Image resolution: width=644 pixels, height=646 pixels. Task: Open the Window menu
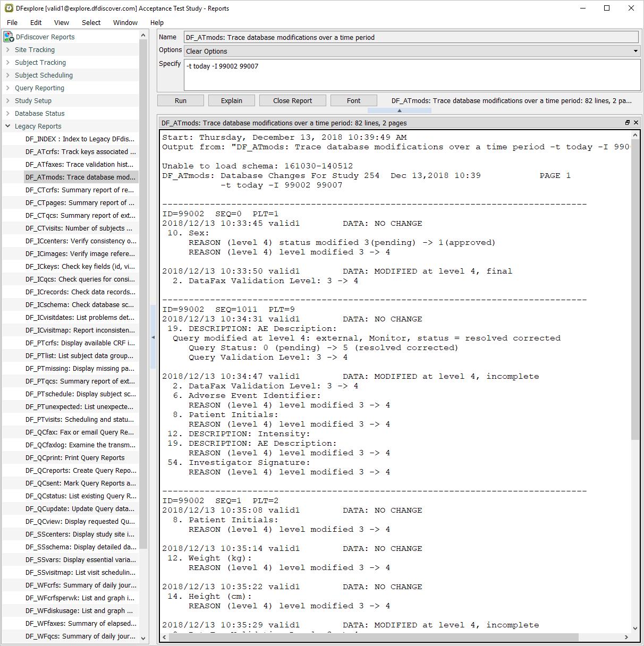[x=125, y=22]
